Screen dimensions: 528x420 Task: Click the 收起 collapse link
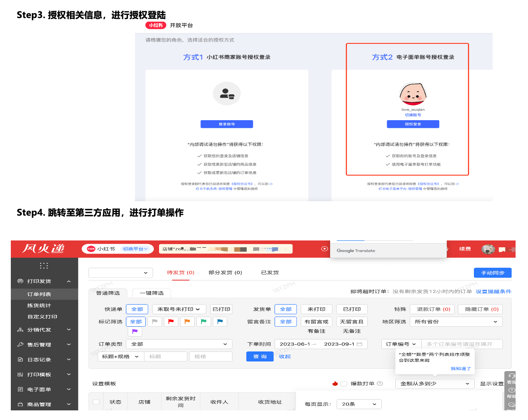tap(285, 357)
